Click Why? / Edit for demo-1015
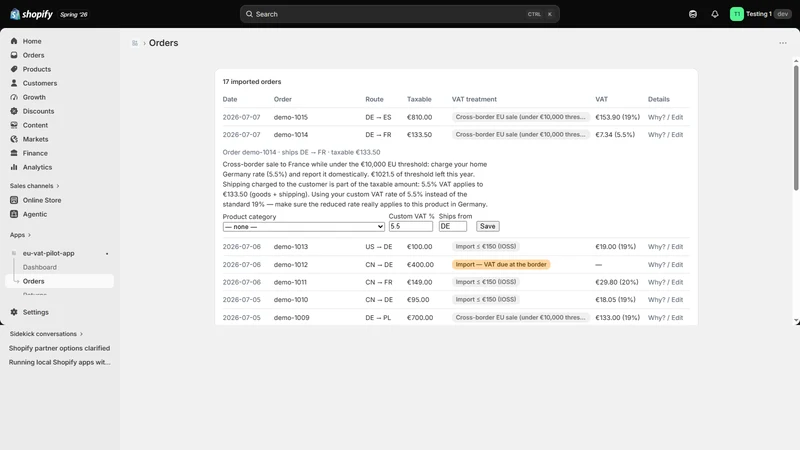800x450 pixels. coord(665,117)
